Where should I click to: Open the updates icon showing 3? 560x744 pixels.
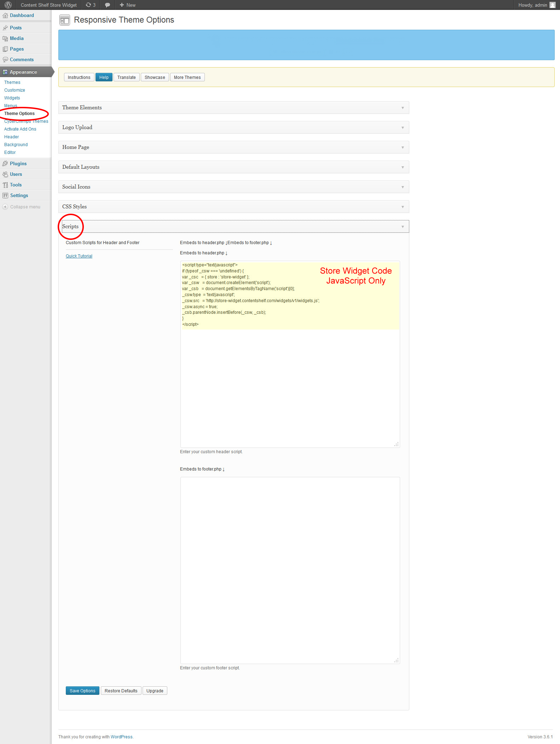pyautogui.click(x=91, y=5)
